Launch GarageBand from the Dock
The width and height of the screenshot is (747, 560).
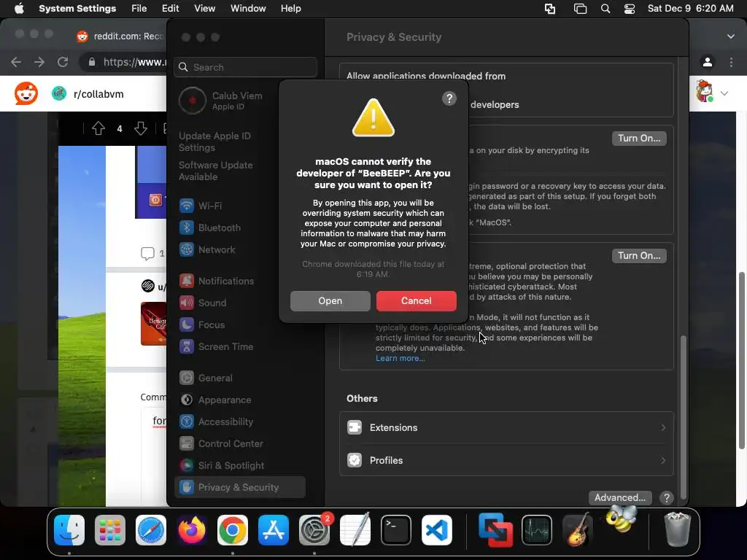coord(578,530)
